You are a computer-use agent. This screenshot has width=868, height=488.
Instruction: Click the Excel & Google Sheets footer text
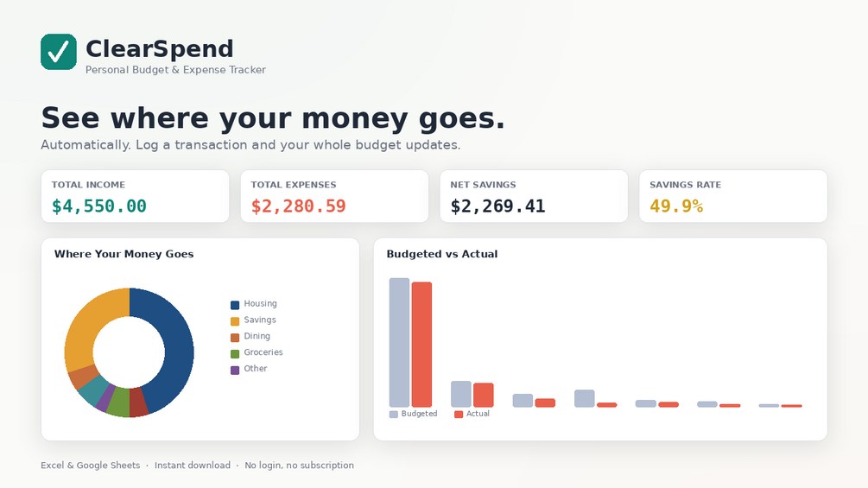pyautogui.click(x=90, y=466)
